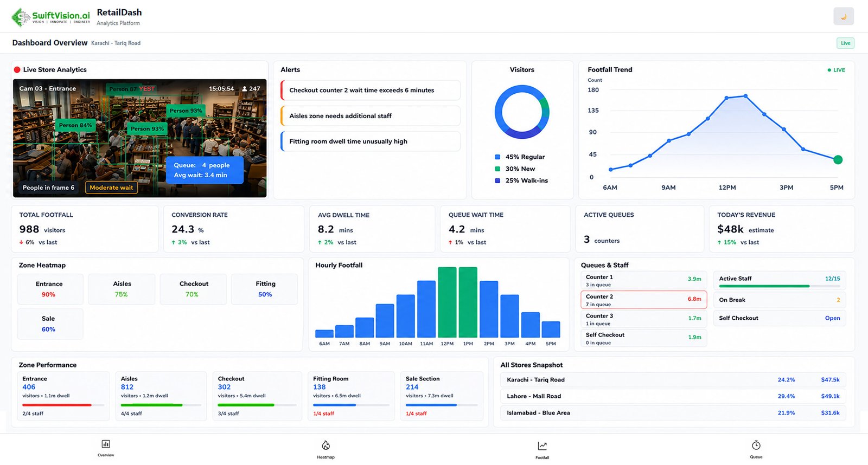This screenshot has height=465, width=868.
Task: Select the Fitting 50% heatmap tile
Action: click(x=265, y=289)
